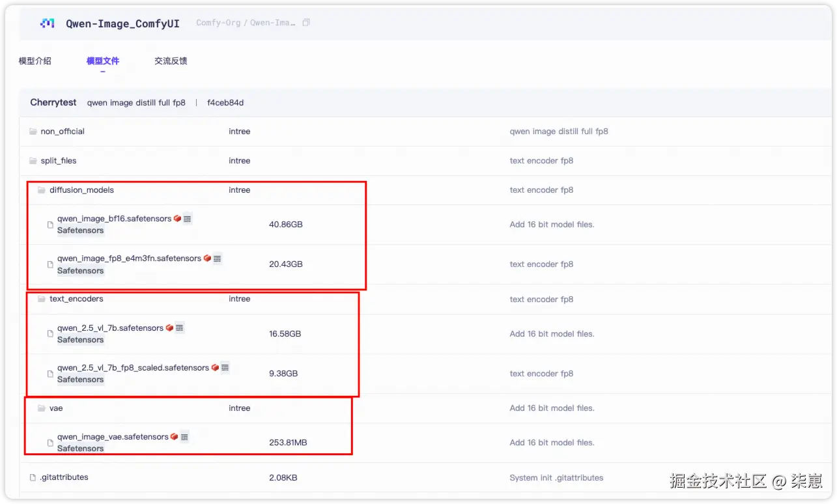Click the Safetensors tag under qwen_image_fp8_e4m3fn.safetensors
837x504 pixels.
coord(81,271)
